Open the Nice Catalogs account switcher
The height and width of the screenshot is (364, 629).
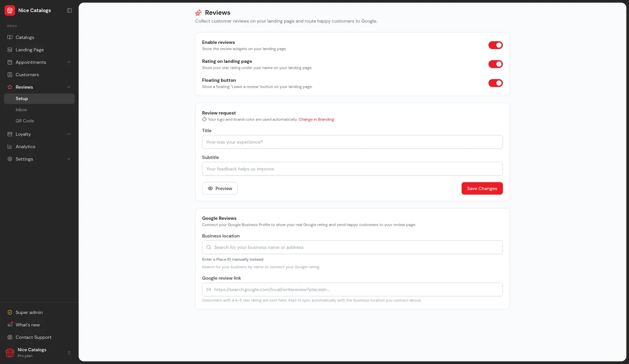point(39,353)
